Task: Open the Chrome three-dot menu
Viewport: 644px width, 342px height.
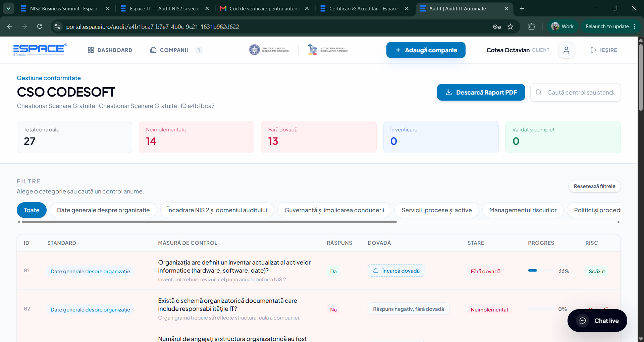Action: coord(635,26)
